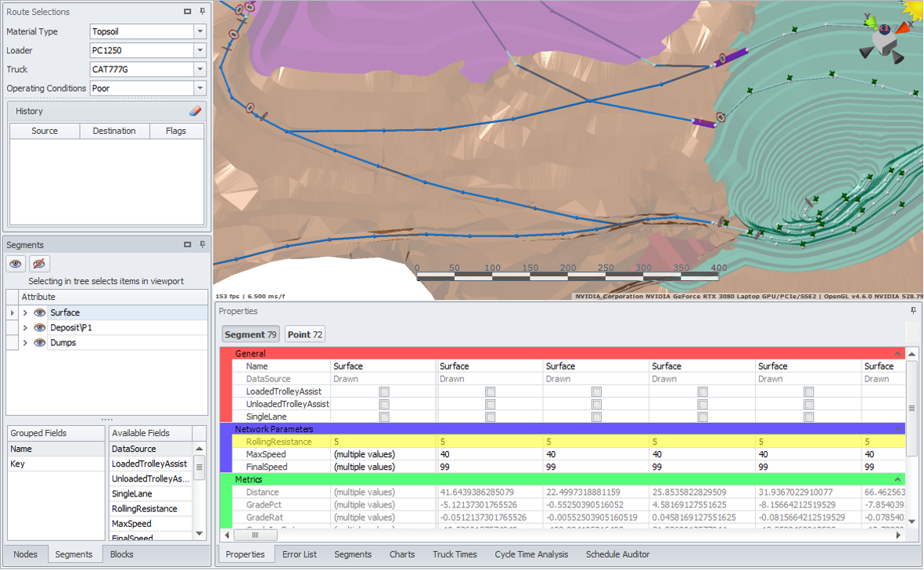Click the show-all eye icon in Segments
Screen dimensions: 924x570
click(16, 264)
